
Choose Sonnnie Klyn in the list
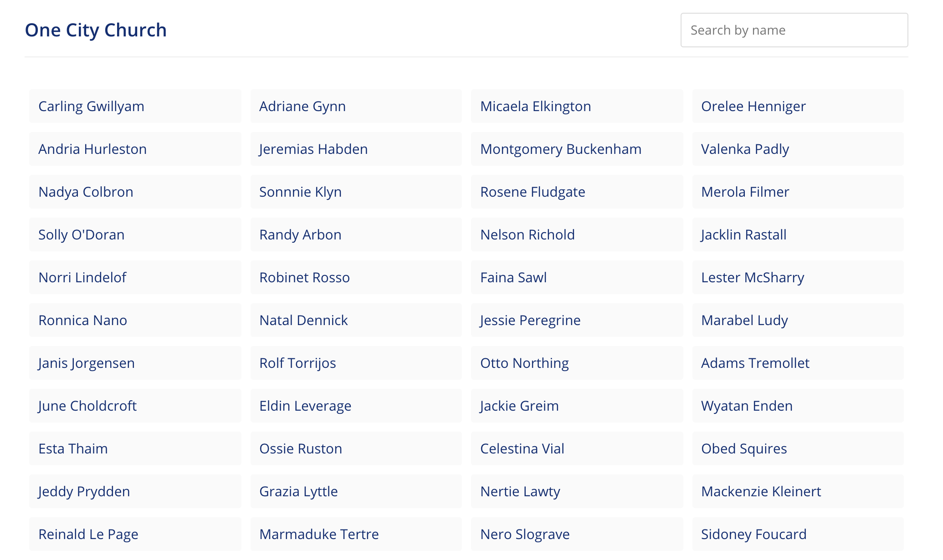[x=356, y=192]
